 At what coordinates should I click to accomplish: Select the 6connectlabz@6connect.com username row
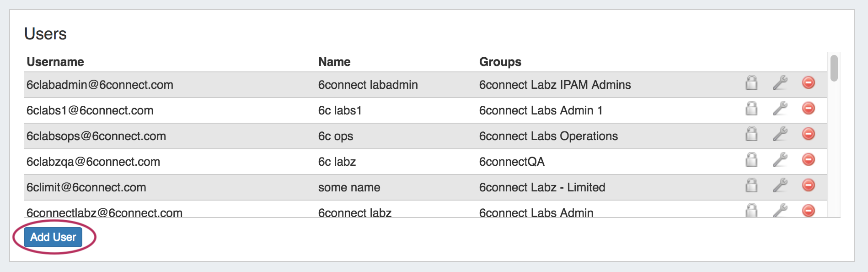click(104, 212)
